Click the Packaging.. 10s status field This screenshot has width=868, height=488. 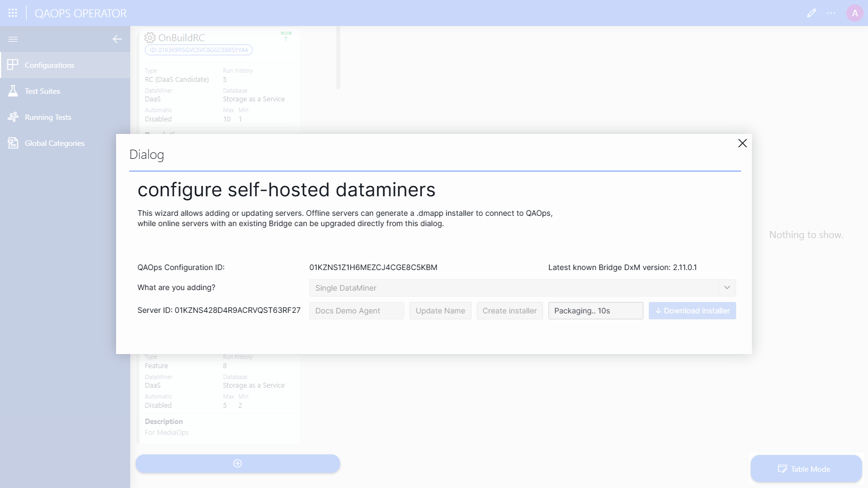596,311
